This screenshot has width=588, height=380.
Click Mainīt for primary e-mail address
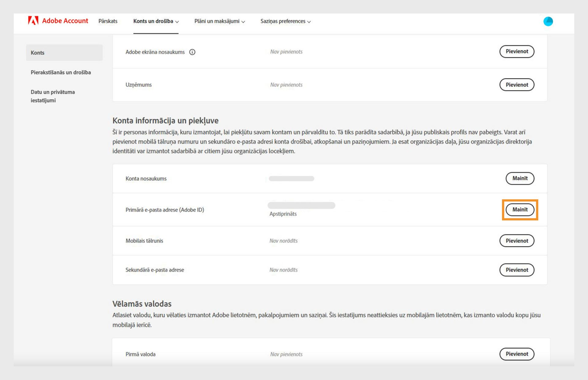pyautogui.click(x=520, y=210)
